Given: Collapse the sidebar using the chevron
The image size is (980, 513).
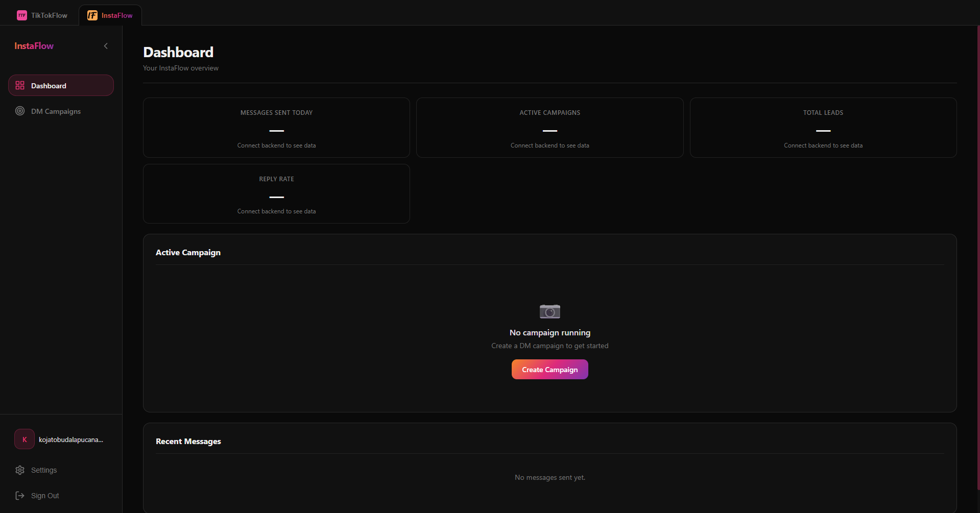Looking at the screenshot, I should pyautogui.click(x=106, y=46).
